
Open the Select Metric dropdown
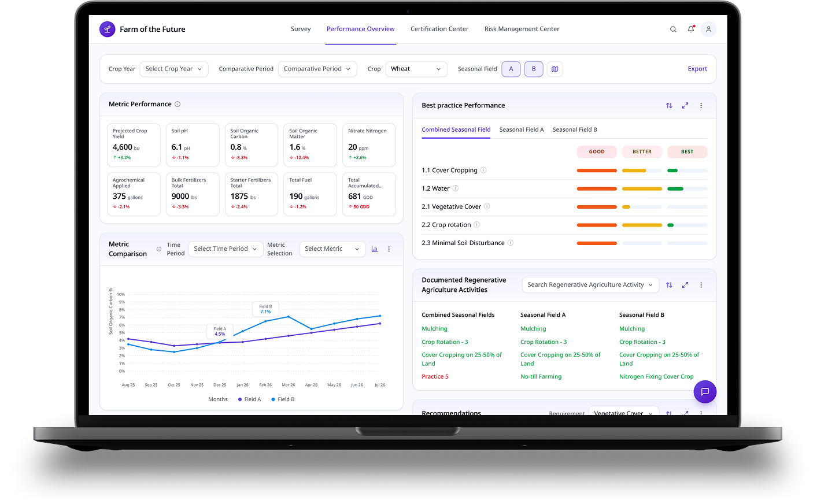332,249
